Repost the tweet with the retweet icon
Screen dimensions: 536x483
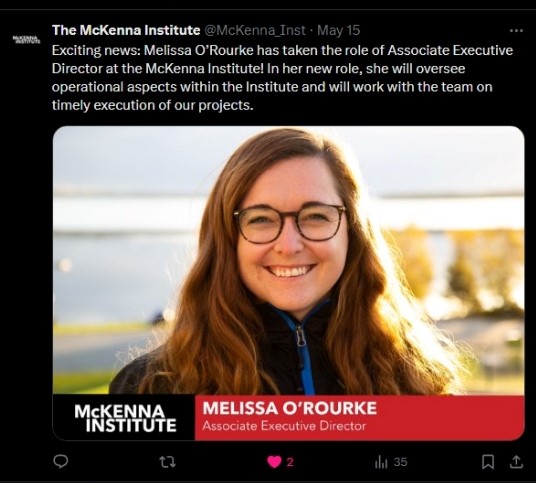168,462
